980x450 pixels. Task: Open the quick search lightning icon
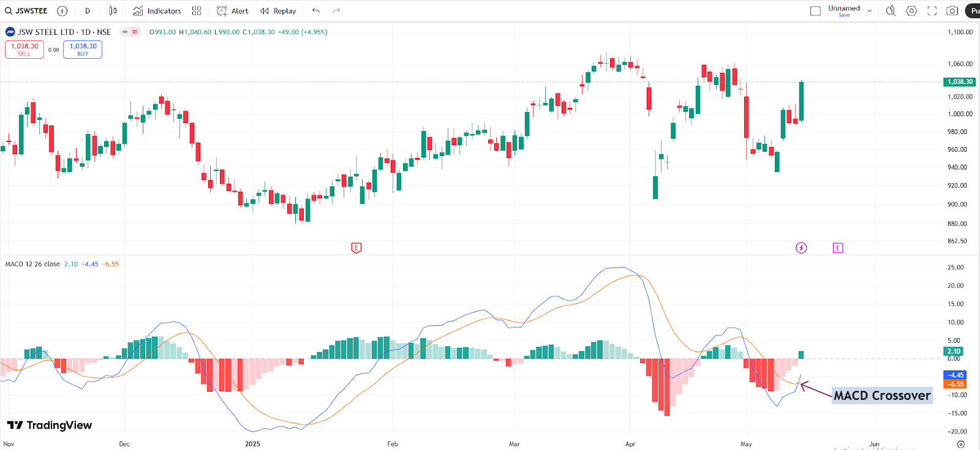891,11
